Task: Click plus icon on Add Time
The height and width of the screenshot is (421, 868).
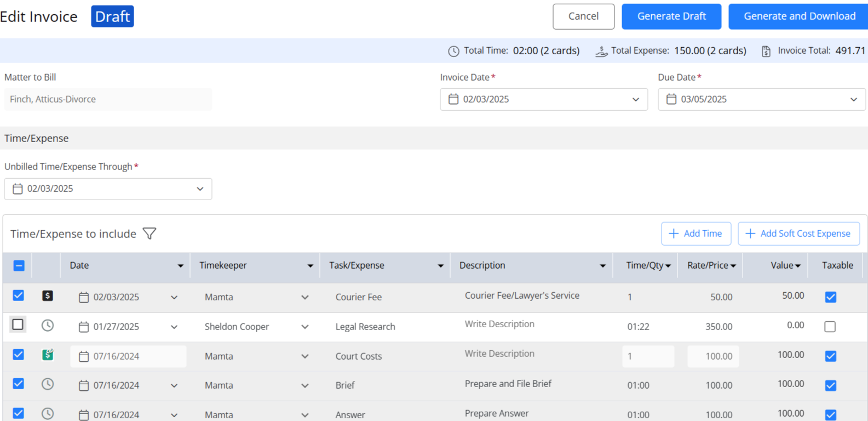Action: [x=674, y=234]
